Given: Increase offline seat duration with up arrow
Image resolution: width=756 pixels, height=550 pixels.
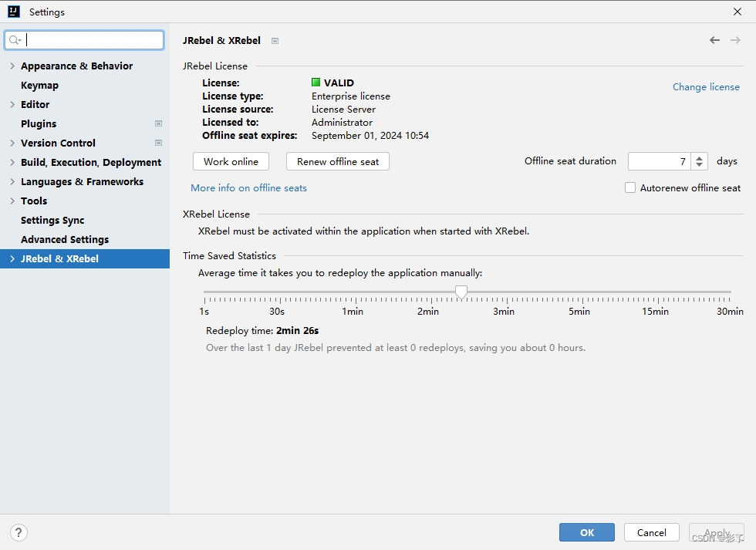Looking at the screenshot, I should pos(699,157).
